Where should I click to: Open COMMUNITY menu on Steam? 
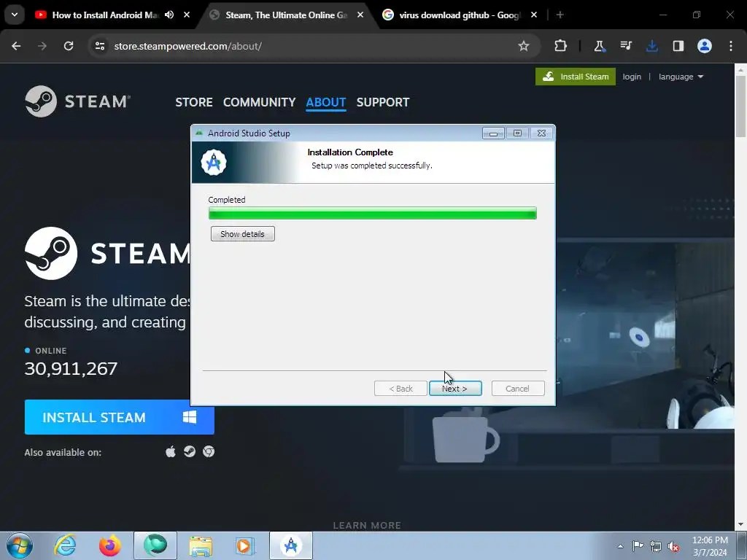point(259,102)
